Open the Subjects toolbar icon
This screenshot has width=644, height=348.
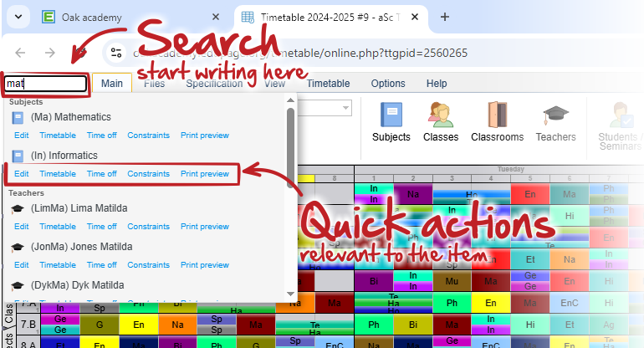[391, 122]
